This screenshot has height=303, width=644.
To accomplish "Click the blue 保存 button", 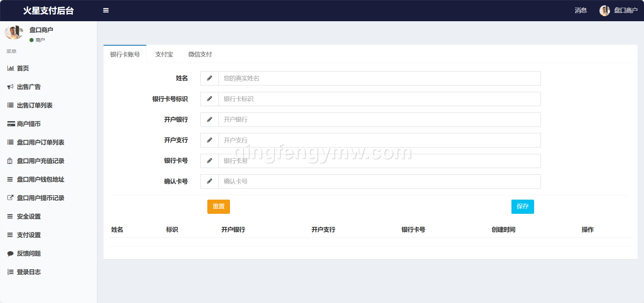I will click(523, 207).
